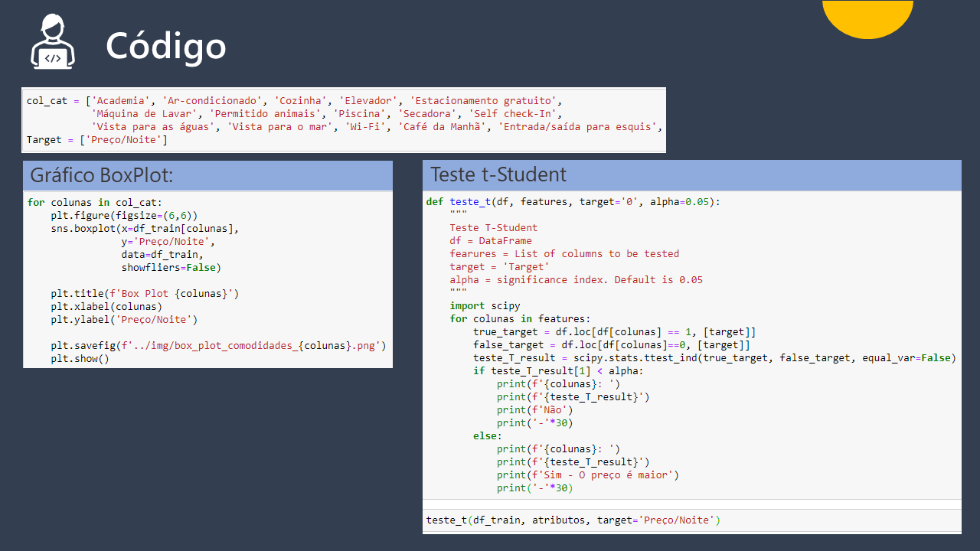
Task: Click the 'import scipy' line
Action: tap(485, 306)
